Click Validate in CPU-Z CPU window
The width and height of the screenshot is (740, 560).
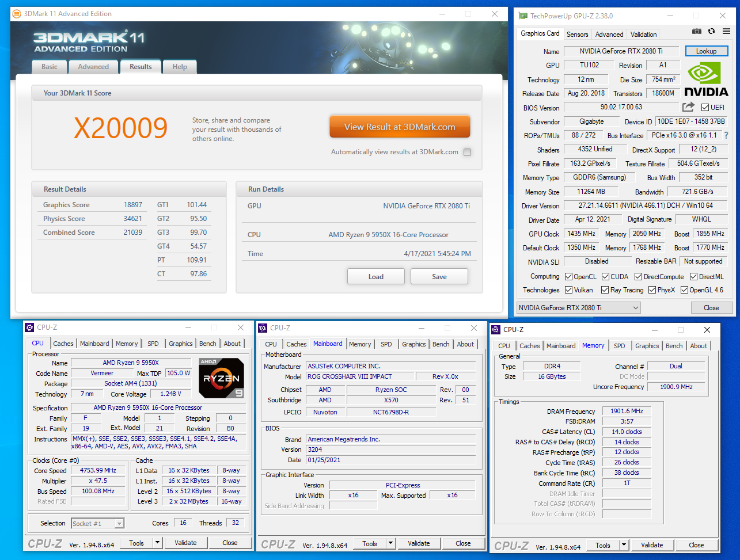click(x=185, y=543)
